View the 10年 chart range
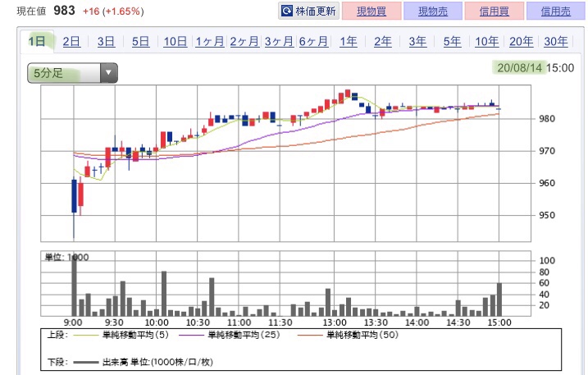 [487, 41]
